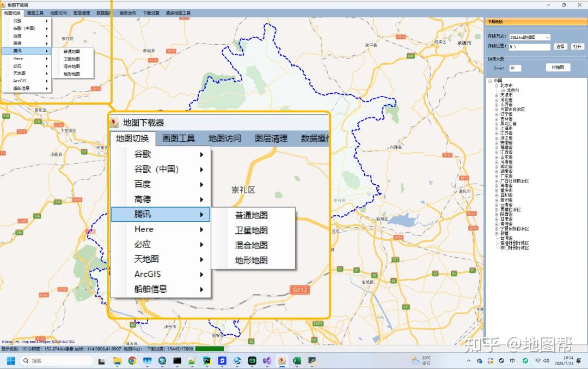Click the download progress bar in status bar

[212, 349]
